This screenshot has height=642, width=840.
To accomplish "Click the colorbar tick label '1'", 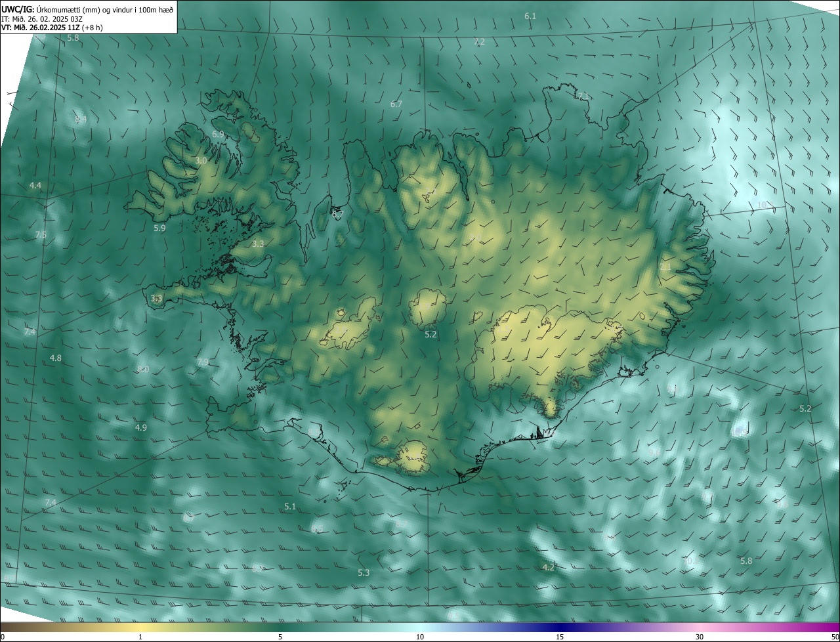I will tap(140, 637).
